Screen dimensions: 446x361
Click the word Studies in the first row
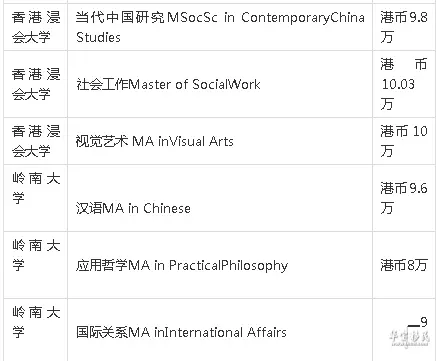pos(98,37)
